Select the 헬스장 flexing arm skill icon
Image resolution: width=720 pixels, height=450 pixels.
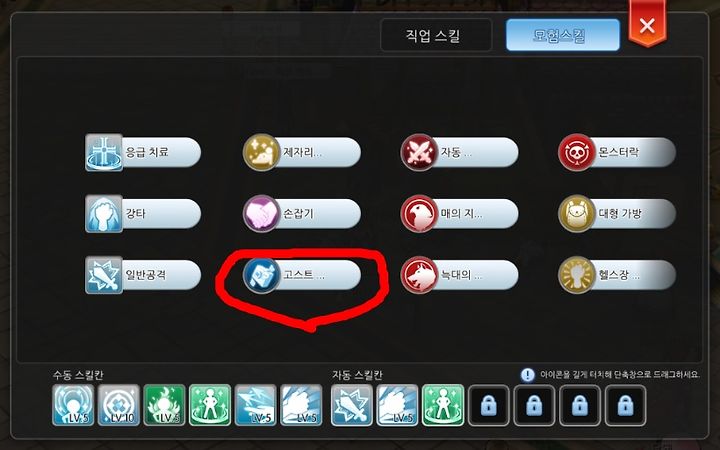[577, 275]
